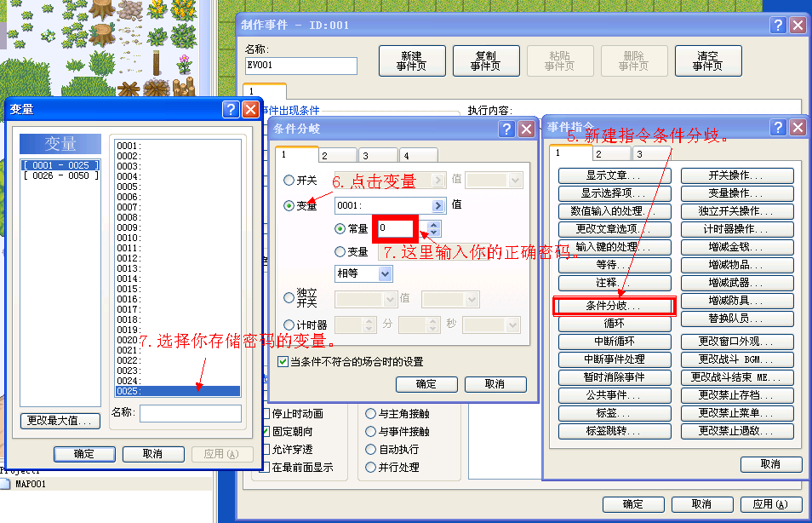Viewport: 812px width, 523px height.
Task: Click variable 名称 input field
Action: (x=191, y=413)
